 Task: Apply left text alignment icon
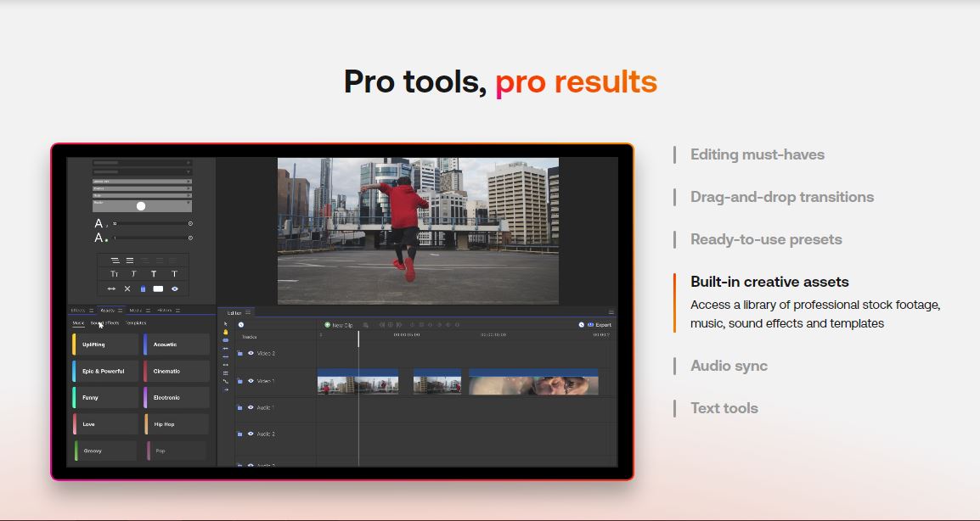tap(115, 260)
